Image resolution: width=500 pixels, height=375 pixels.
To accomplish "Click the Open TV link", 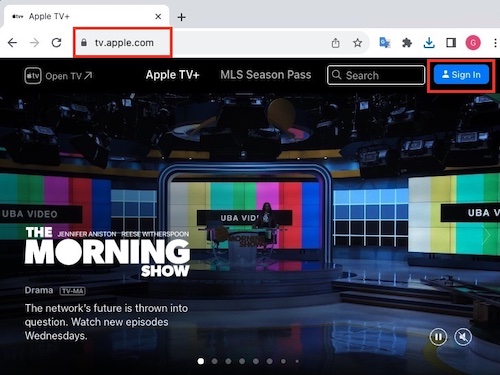I will pyautogui.click(x=68, y=76).
